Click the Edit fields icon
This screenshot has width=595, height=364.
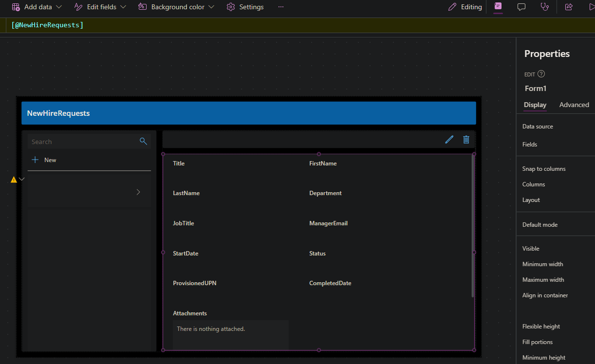tap(78, 7)
